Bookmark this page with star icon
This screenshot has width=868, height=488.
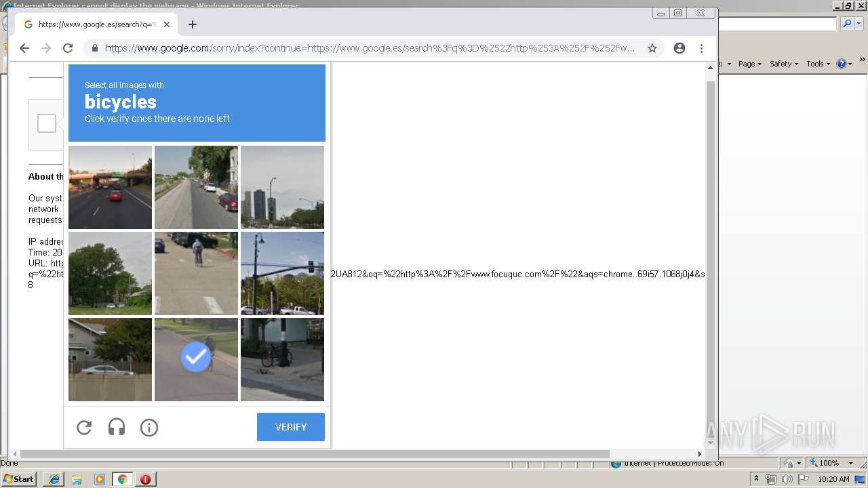pyautogui.click(x=652, y=48)
